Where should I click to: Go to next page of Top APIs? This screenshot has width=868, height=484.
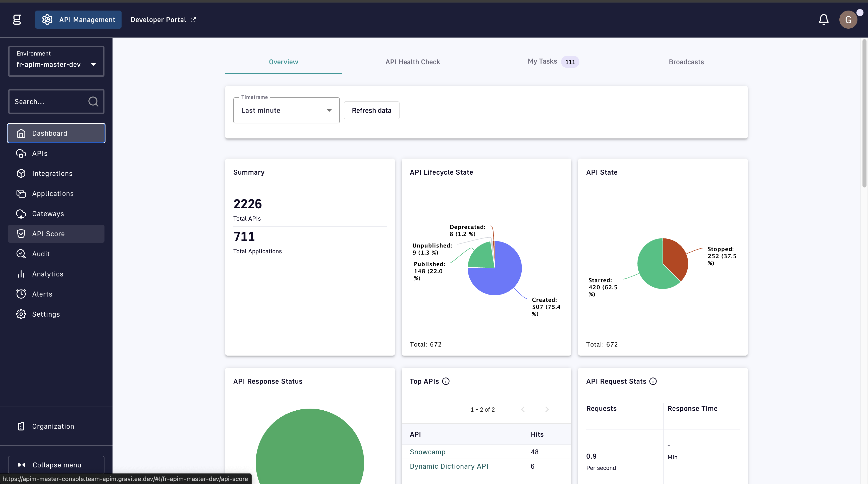click(547, 409)
